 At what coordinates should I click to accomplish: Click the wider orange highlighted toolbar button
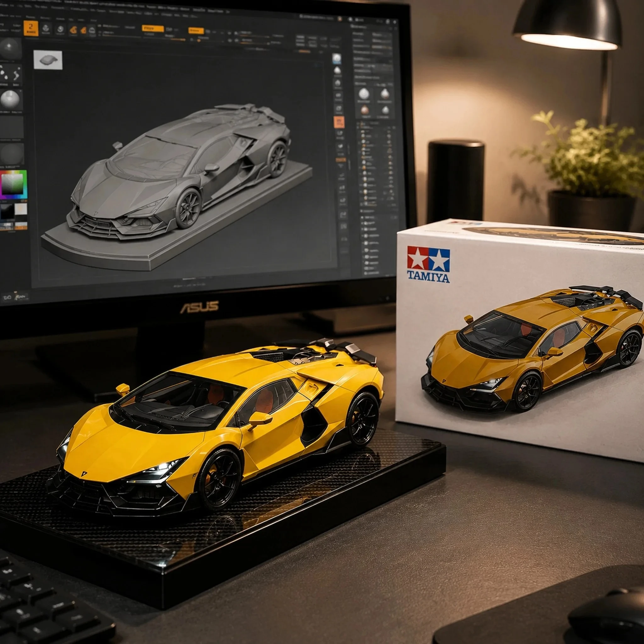tap(153, 29)
